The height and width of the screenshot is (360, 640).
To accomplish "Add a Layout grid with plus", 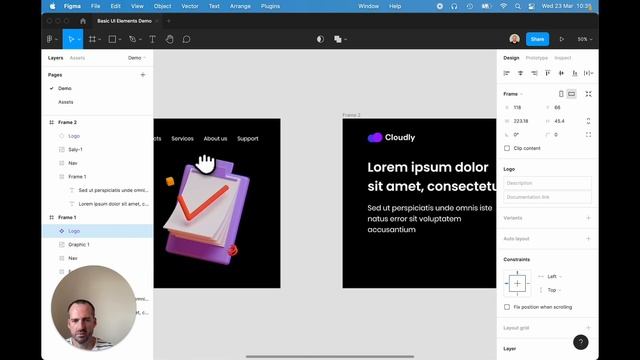I will pyautogui.click(x=588, y=328).
